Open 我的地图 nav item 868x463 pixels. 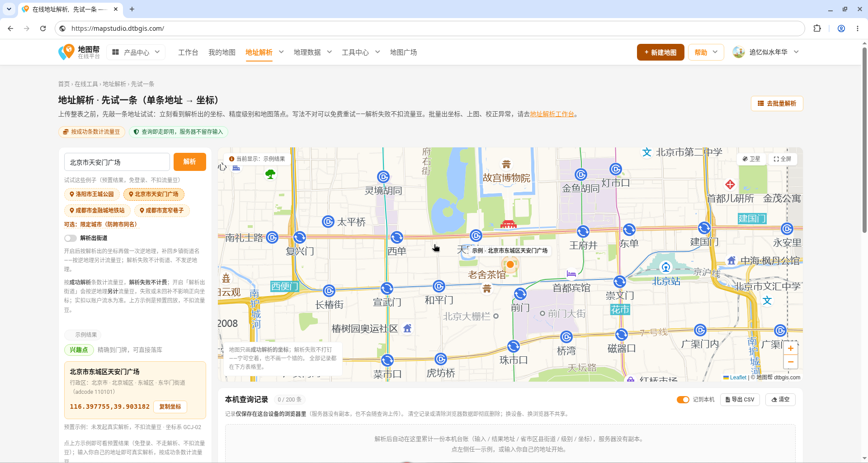222,52
